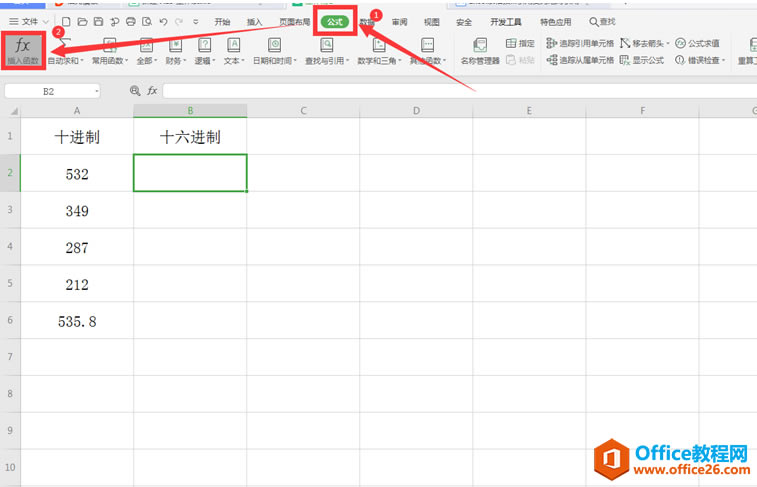Open the Name Box dropdown arrow

click(x=97, y=91)
